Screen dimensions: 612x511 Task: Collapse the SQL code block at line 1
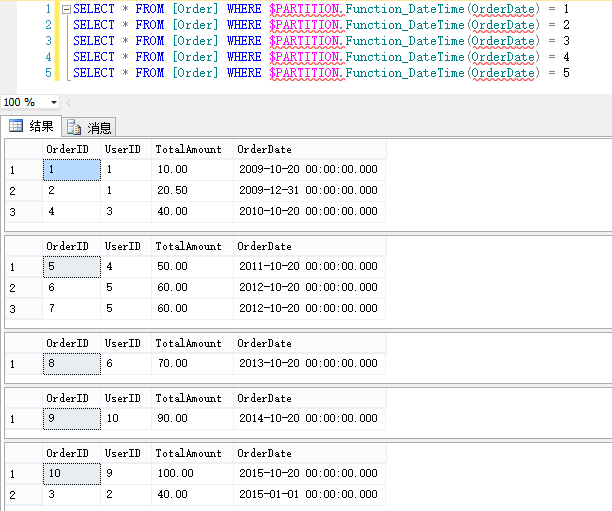tap(65, 9)
